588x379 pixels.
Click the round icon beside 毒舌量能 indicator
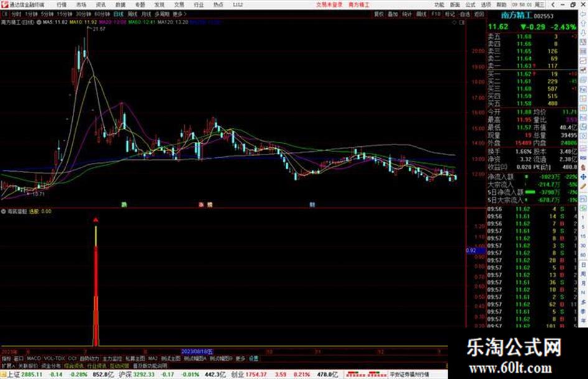pyautogui.click(x=3, y=212)
